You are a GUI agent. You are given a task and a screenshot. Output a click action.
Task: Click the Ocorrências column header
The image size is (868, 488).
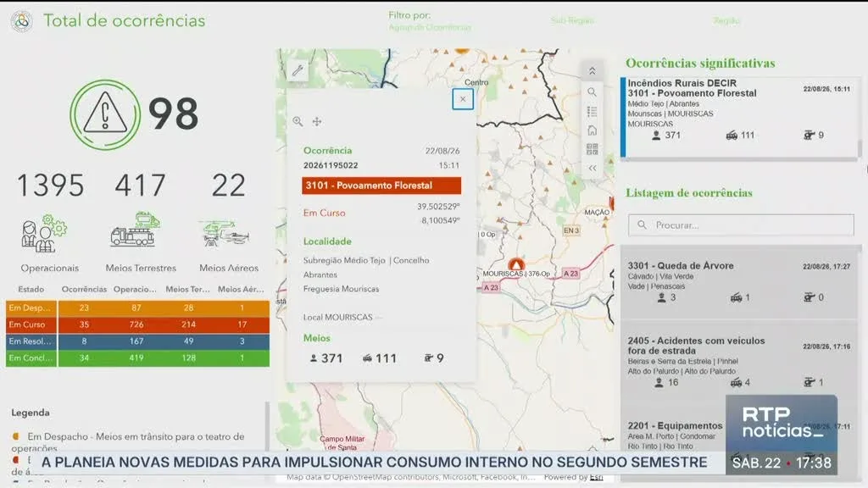click(x=84, y=290)
